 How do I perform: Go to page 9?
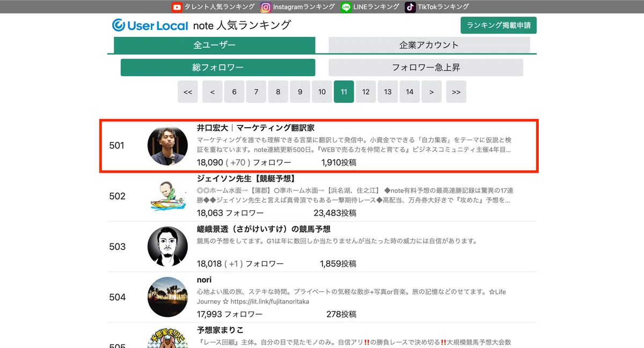300,92
